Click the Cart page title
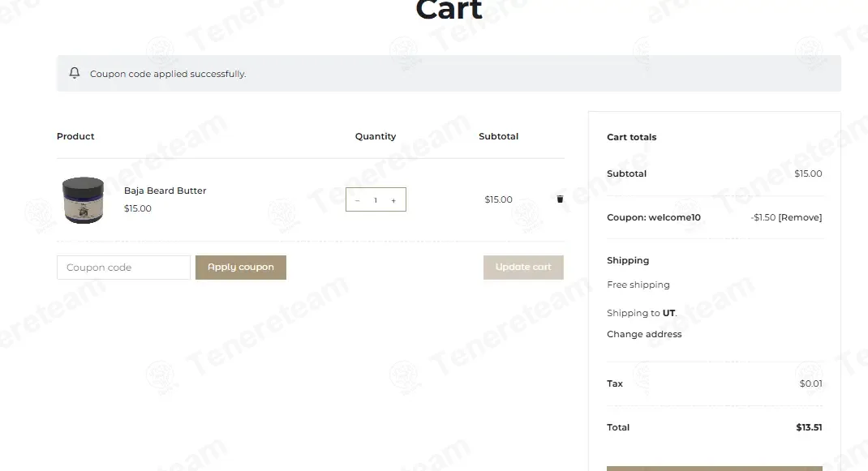 [449, 10]
